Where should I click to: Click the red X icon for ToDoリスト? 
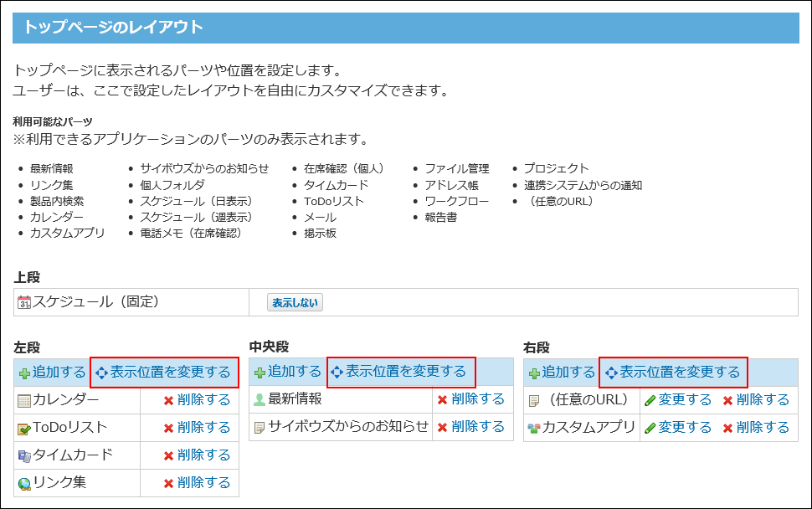coord(168,429)
